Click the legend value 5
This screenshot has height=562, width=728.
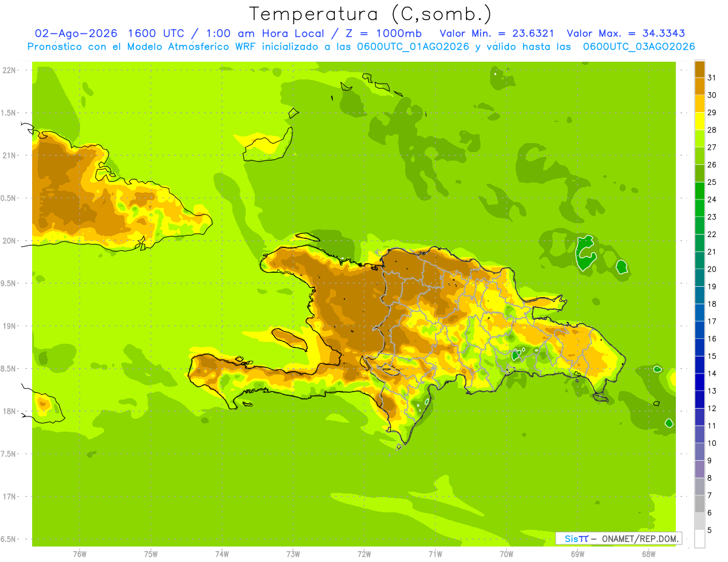[x=710, y=530]
